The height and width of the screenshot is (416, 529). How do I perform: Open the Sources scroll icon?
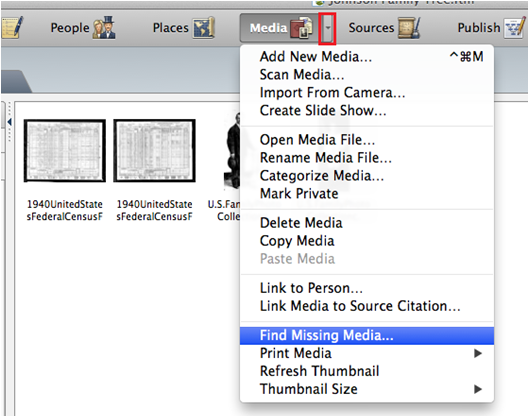click(x=409, y=28)
